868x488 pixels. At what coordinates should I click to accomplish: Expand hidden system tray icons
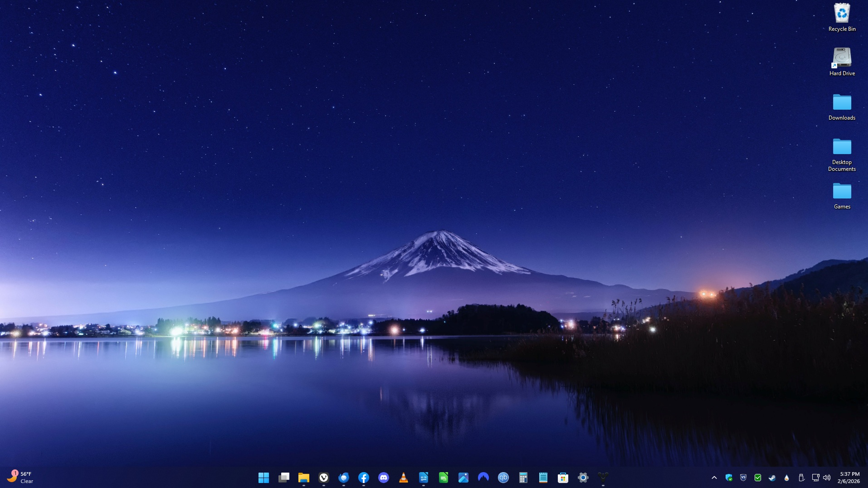(x=714, y=478)
